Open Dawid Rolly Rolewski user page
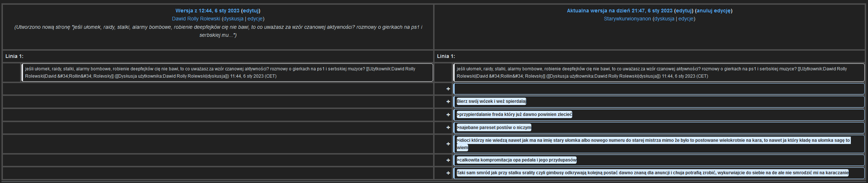The image size is (868, 183). (x=196, y=19)
